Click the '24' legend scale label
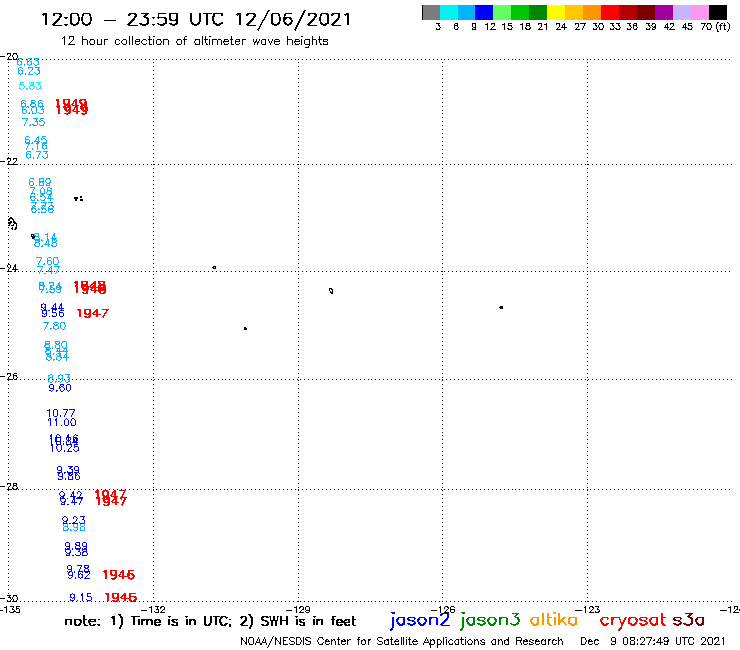Screen dimensions: 740x650 [x=561, y=27]
